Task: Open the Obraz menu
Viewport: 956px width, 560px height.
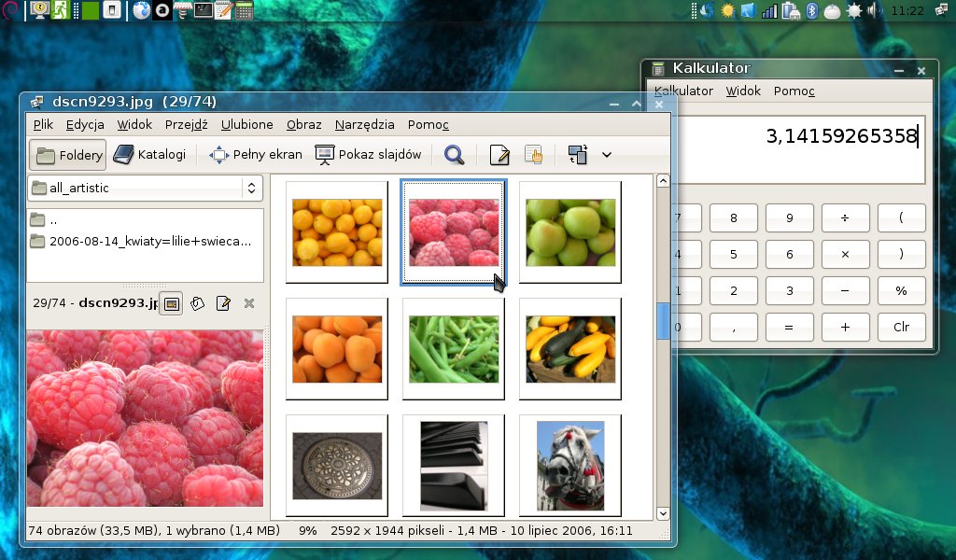Action: click(x=303, y=125)
